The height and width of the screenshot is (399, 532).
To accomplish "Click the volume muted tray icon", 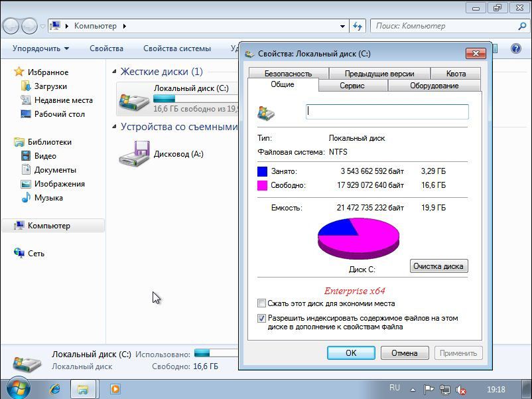I will click(x=461, y=390).
